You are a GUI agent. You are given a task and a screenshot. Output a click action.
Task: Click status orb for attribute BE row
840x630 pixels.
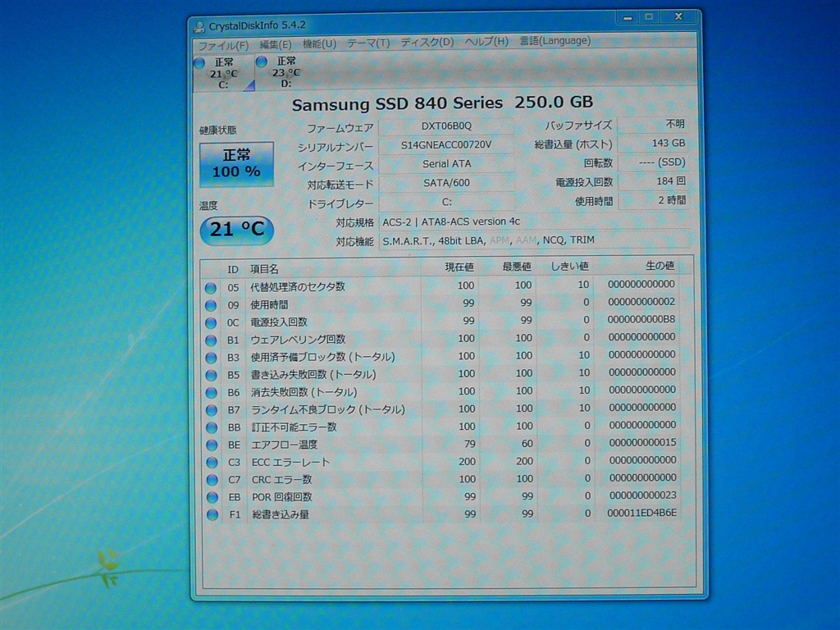coord(211,445)
